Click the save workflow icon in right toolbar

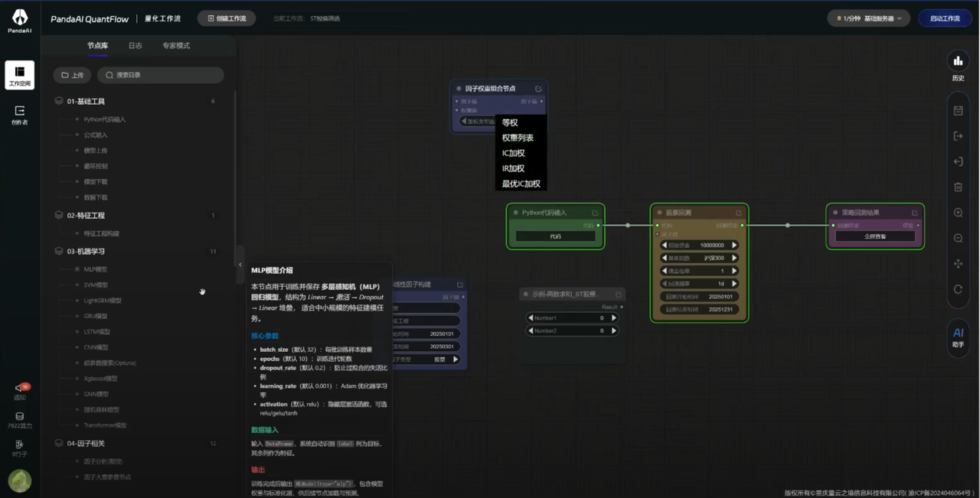click(958, 111)
